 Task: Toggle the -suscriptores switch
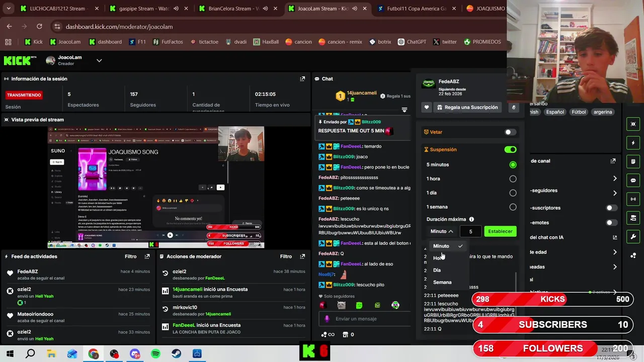pos(611,208)
